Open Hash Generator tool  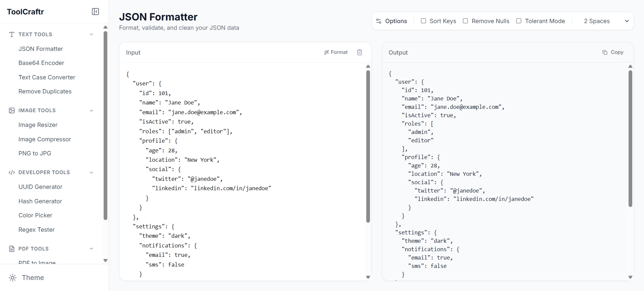click(x=40, y=201)
